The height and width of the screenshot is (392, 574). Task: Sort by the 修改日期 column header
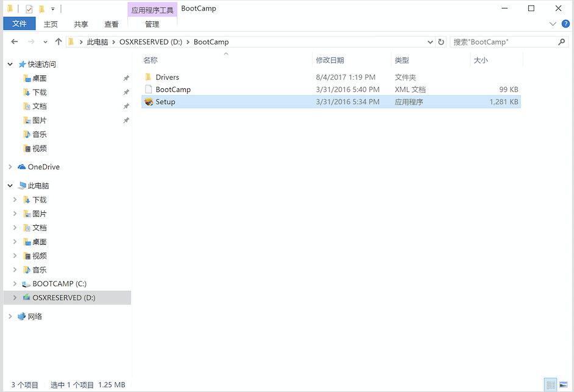[x=330, y=60]
